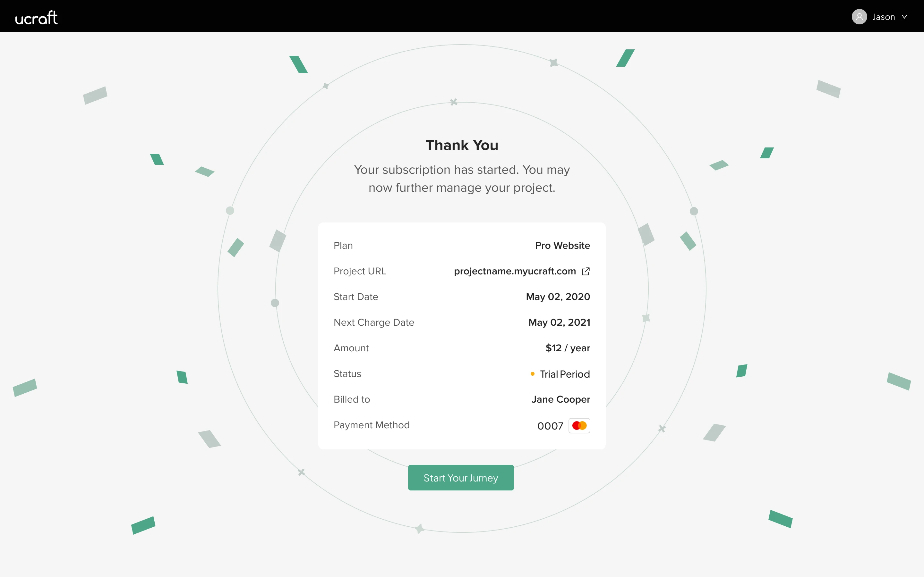Expand the chevron next to Jason
The height and width of the screenshot is (577, 924).
[x=904, y=17]
